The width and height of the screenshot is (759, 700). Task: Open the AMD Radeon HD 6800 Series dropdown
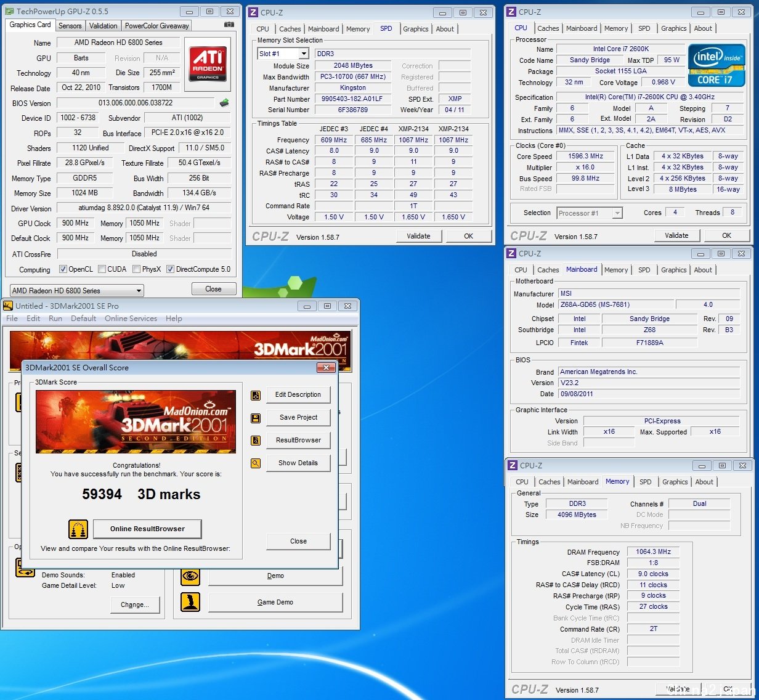[77, 290]
